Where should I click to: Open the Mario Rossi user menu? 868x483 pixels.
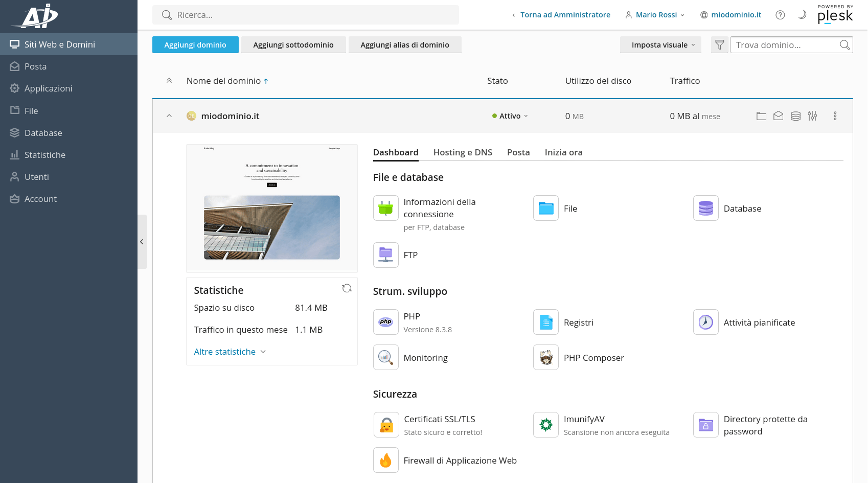tap(655, 15)
